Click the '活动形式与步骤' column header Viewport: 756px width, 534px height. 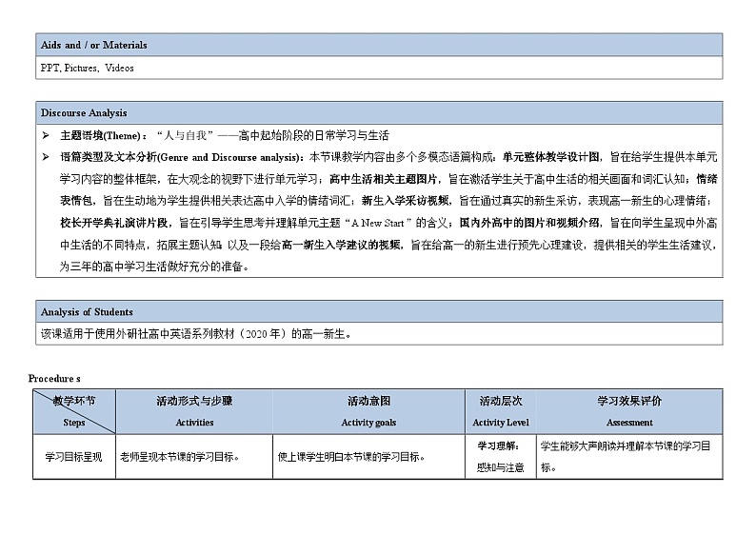[x=194, y=401]
